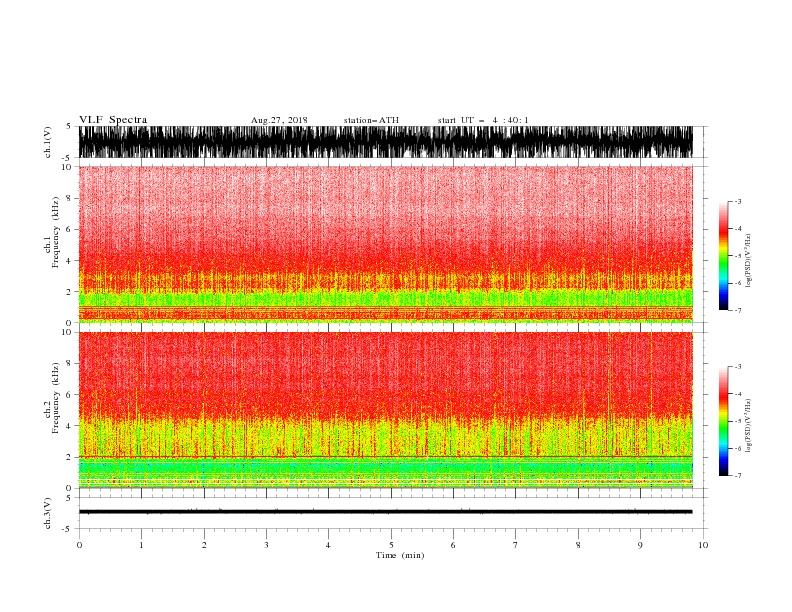Image resolution: width=792 pixels, height=612 pixels.
Task: Click the -5 tick on the ch.1(V) axis
Action: (x=68, y=158)
